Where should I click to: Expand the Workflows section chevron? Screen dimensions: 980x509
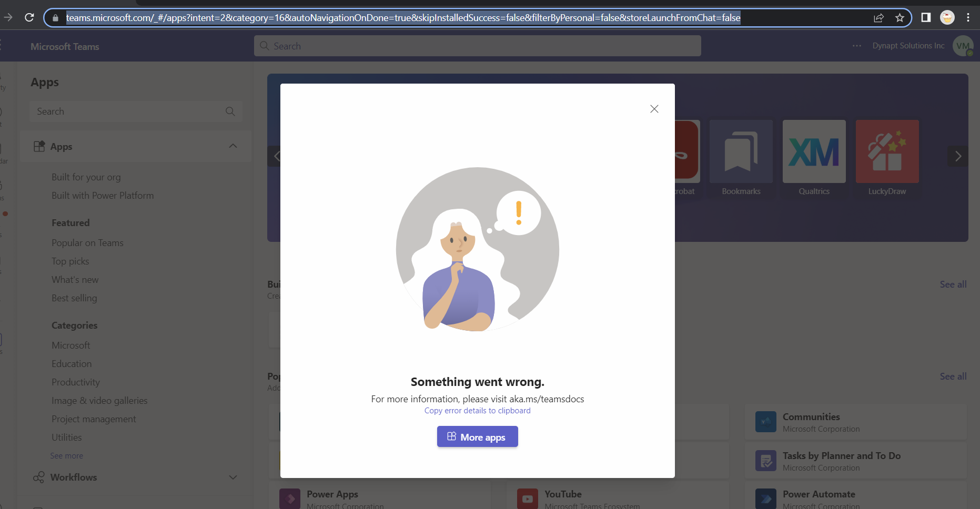point(233,477)
